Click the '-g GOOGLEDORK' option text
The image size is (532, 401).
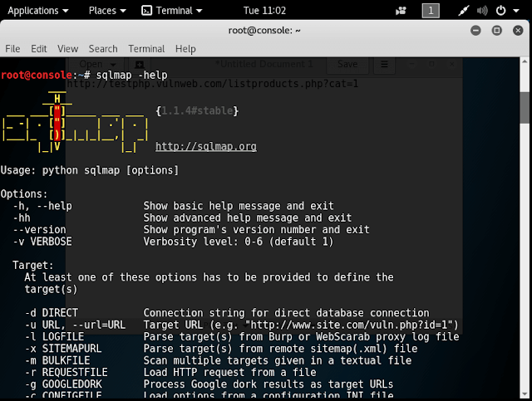click(63, 384)
